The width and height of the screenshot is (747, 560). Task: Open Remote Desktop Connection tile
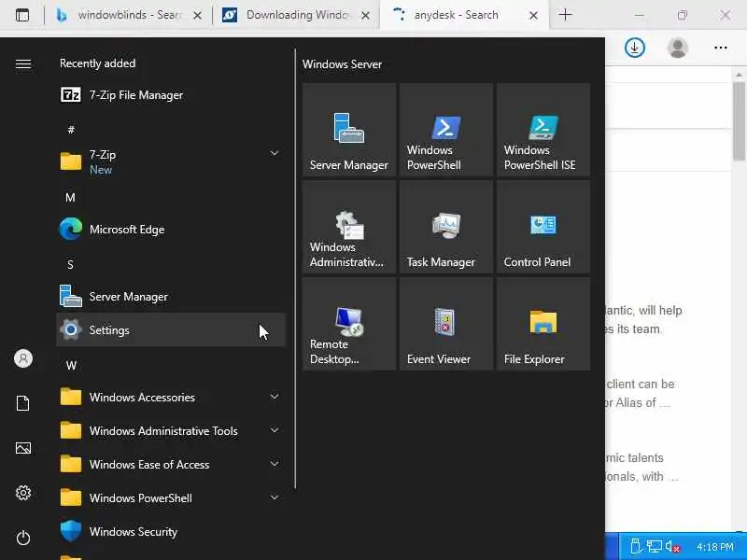click(x=348, y=324)
